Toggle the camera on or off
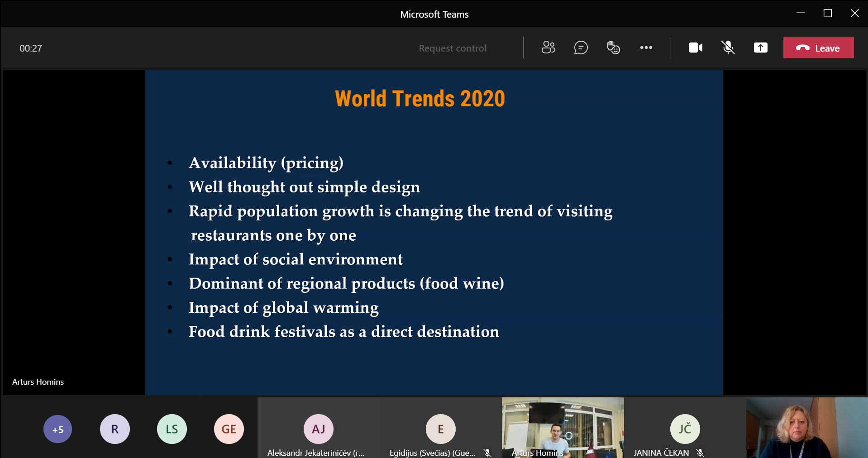868x458 pixels. (x=696, y=48)
